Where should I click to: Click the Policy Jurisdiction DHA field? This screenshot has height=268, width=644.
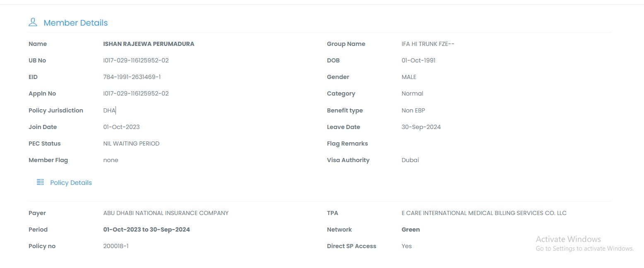[x=109, y=110]
